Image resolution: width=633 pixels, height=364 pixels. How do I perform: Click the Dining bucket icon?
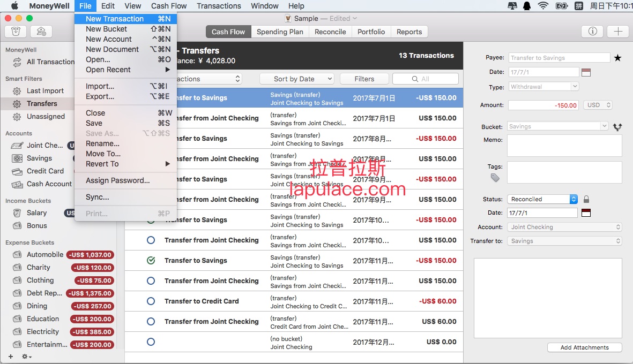(17, 306)
